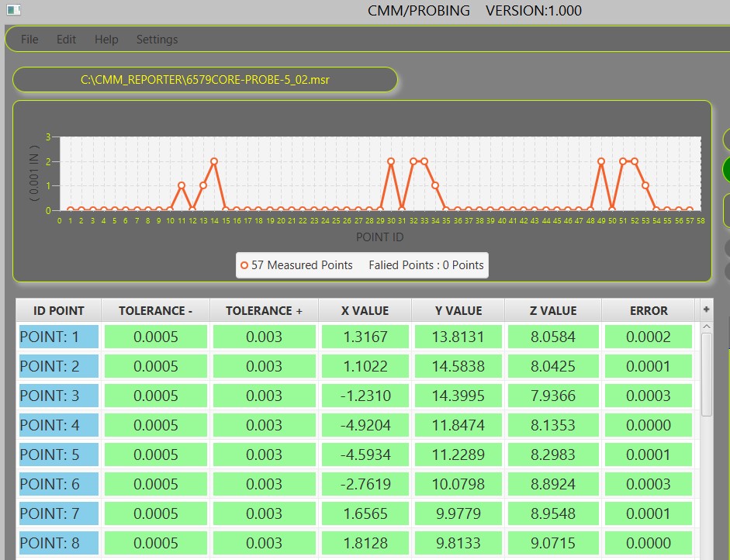
Task: Click X value -1.2310 cell
Action: point(365,396)
